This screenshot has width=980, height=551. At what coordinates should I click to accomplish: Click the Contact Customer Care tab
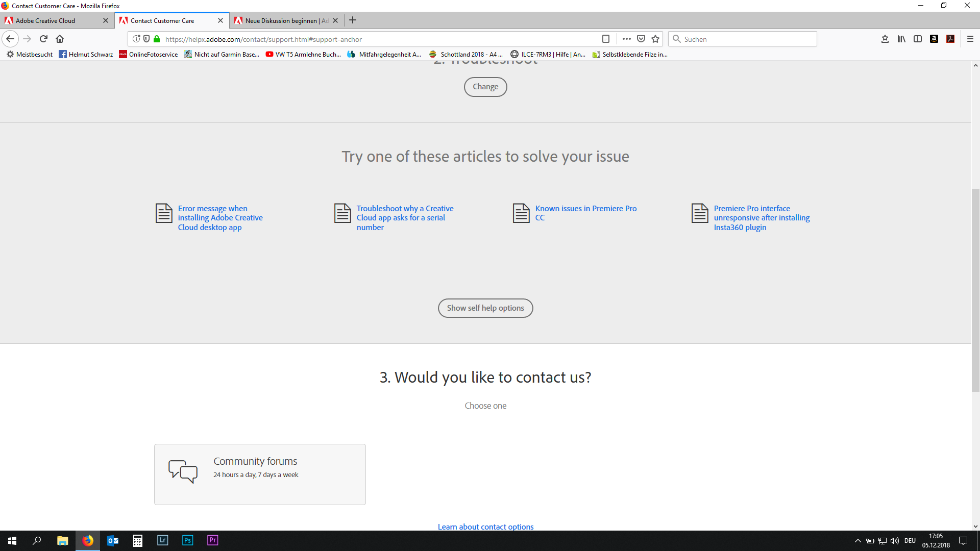(171, 20)
